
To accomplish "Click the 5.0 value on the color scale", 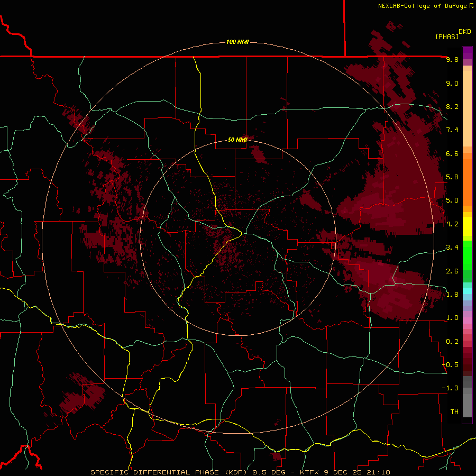I will 452,200.
